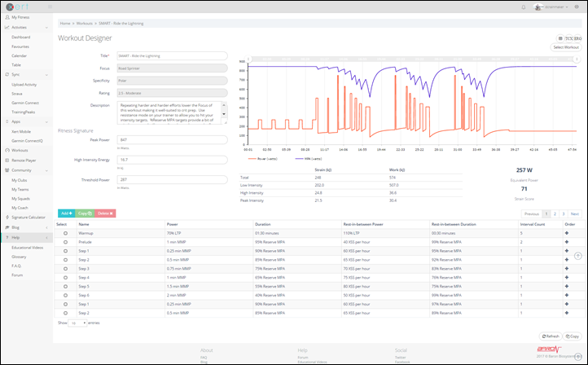Click the Select Workout button

pyautogui.click(x=565, y=47)
